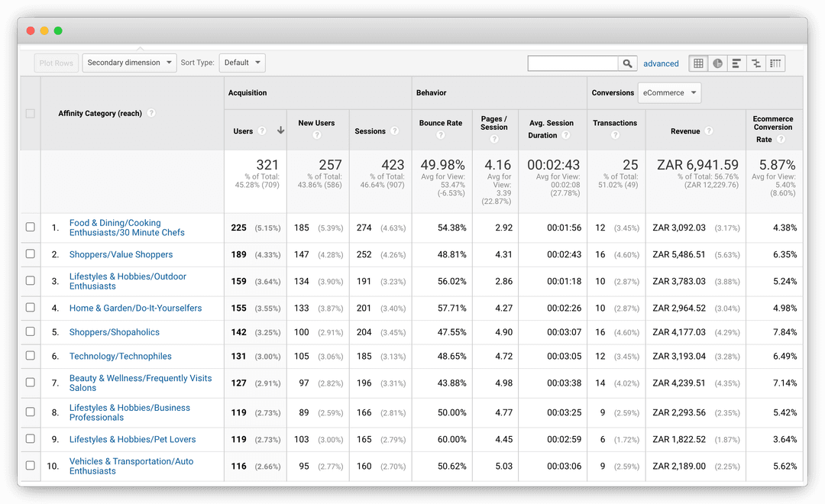Check the Shopaholics row checkbox

(x=30, y=331)
